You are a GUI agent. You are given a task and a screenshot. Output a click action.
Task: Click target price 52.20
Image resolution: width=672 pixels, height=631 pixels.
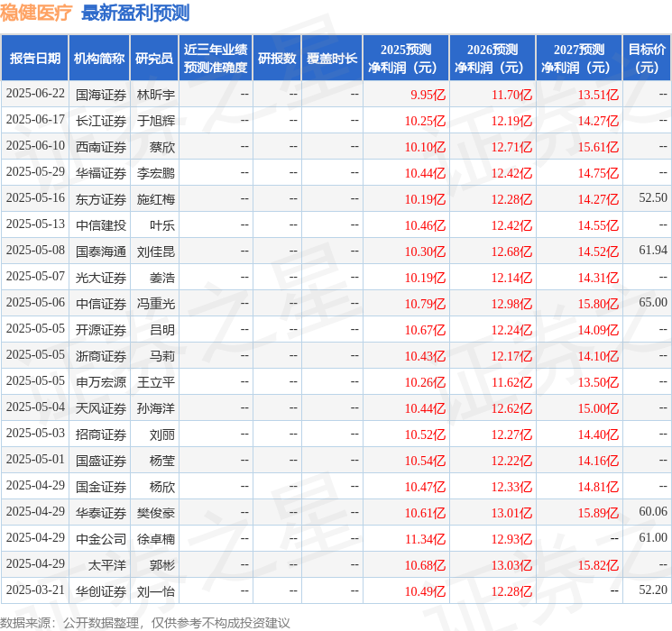click(x=653, y=590)
